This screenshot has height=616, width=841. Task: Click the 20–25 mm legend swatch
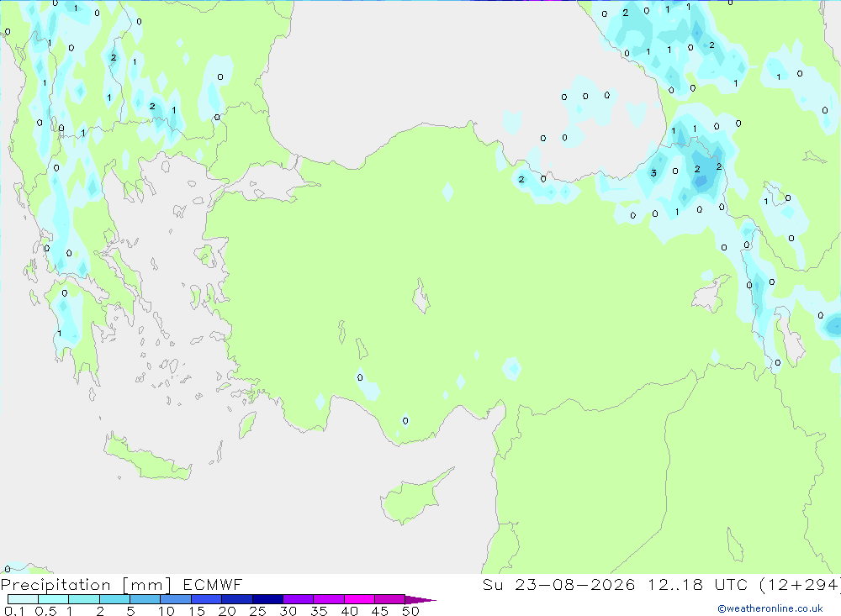pos(237,599)
